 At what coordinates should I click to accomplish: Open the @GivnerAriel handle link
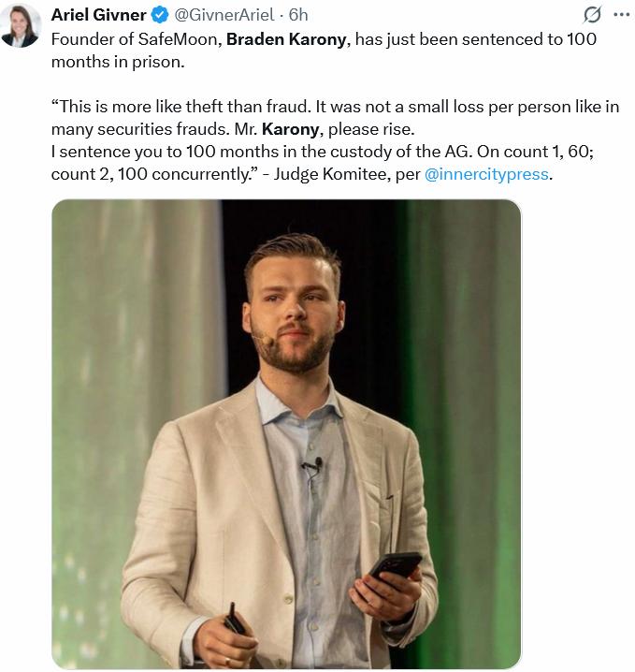[x=224, y=15]
